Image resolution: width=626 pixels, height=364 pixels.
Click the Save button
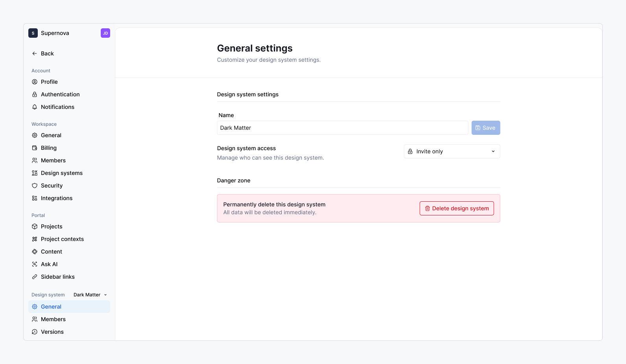486,128
